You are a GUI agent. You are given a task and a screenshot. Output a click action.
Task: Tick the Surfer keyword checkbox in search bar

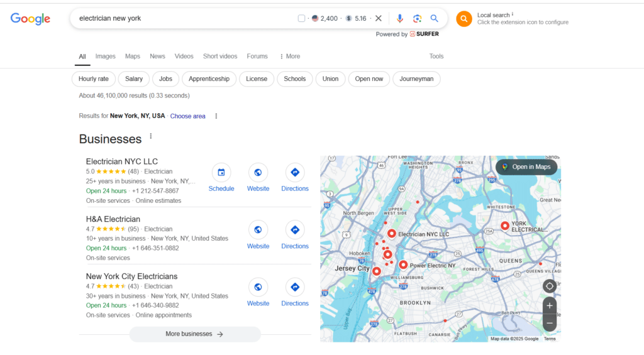[x=301, y=18]
